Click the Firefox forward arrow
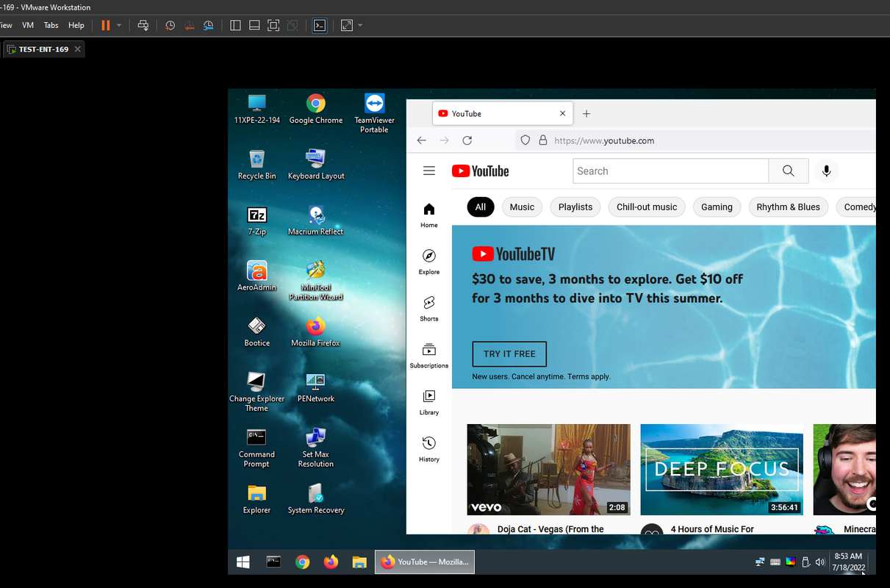This screenshot has width=890, height=588. 444,140
